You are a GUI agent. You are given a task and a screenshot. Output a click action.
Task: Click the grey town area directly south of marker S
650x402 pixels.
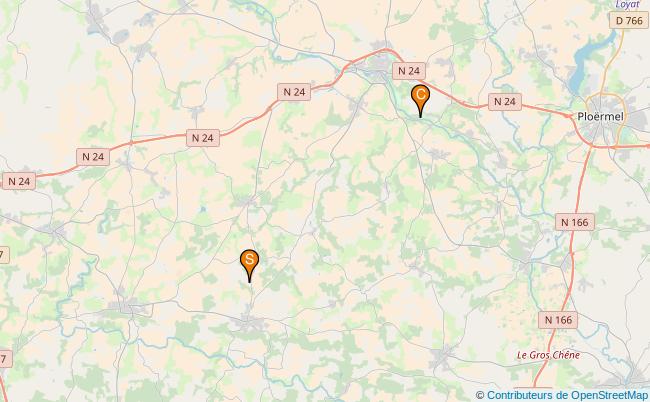(x=249, y=322)
